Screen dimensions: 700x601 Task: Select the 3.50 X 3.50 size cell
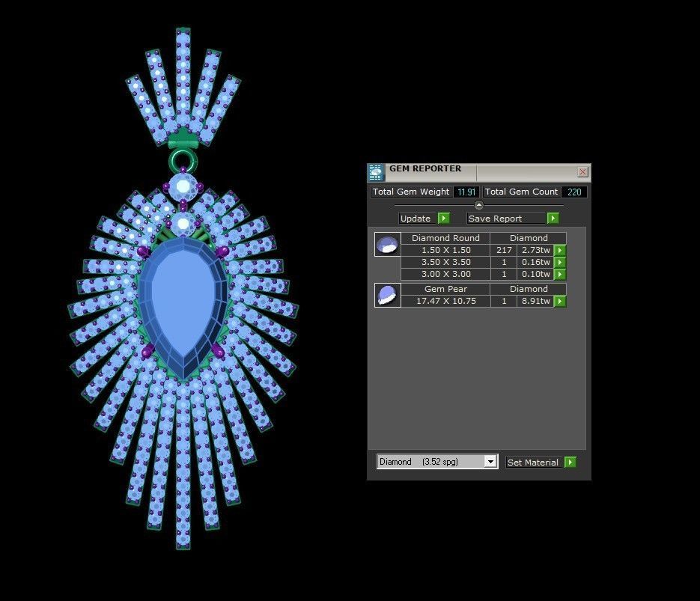pyautogui.click(x=445, y=263)
